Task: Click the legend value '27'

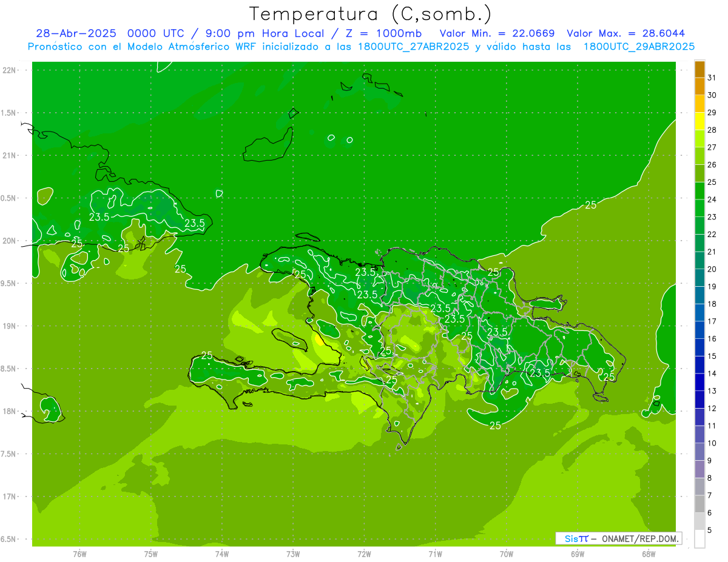Action: coord(712,147)
